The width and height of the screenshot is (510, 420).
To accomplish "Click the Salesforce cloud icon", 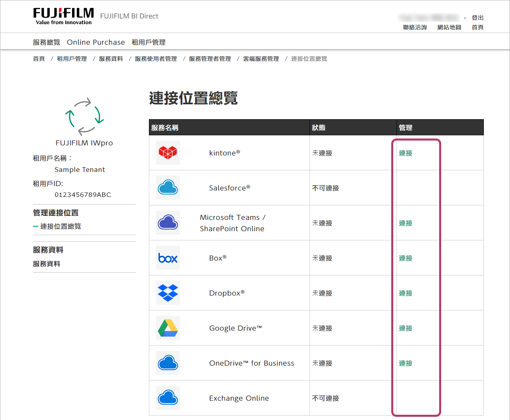I will (x=168, y=188).
